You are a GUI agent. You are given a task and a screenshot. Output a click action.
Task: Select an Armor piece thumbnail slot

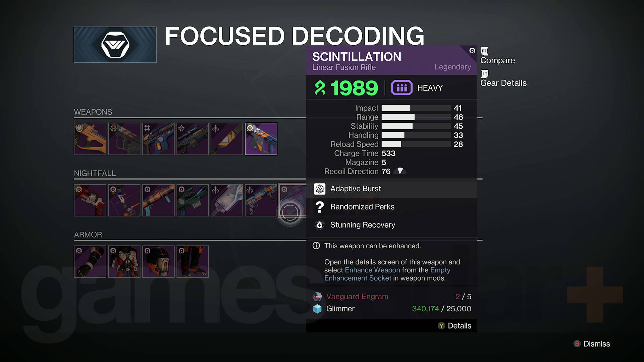coord(90,262)
